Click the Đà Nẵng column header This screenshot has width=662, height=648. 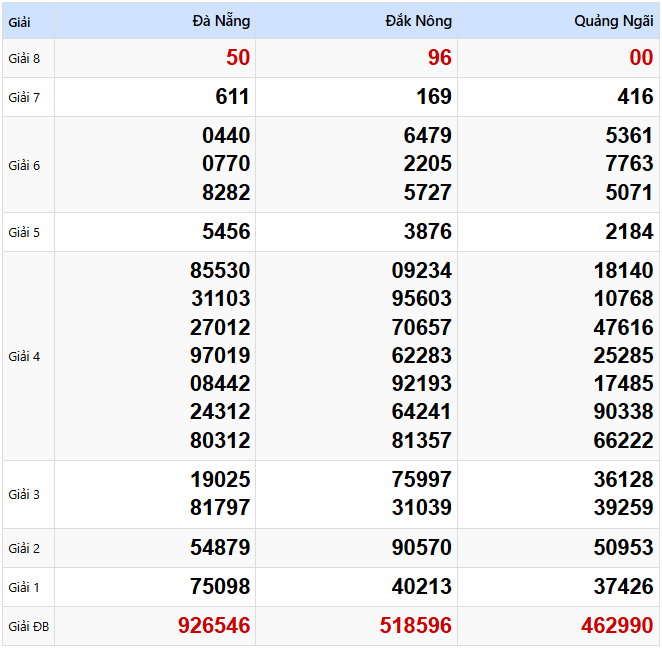pyautogui.click(x=221, y=21)
